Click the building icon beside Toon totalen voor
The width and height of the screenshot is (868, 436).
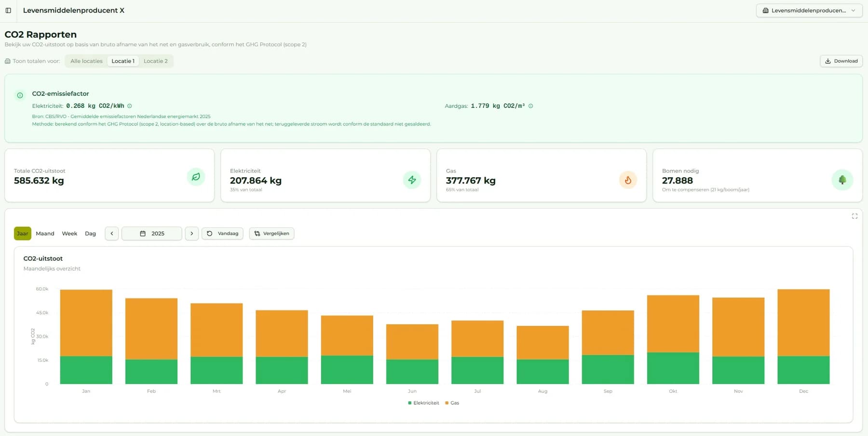[8, 61]
